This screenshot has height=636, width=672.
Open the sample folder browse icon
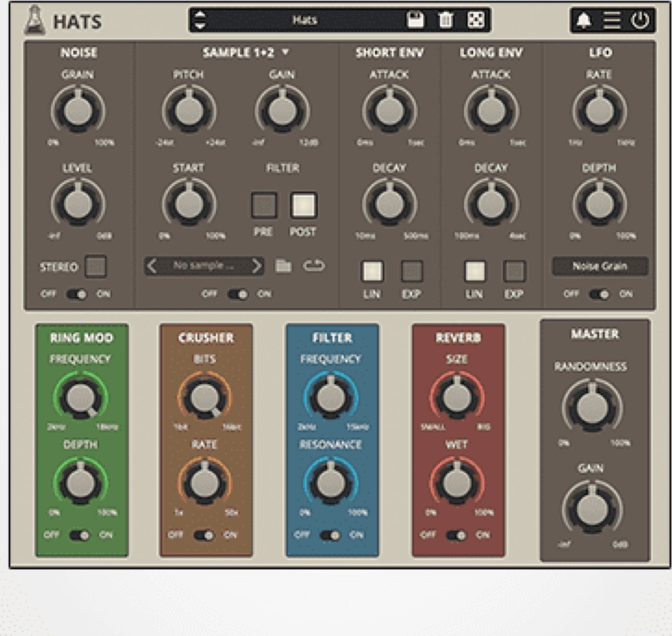(283, 266)
